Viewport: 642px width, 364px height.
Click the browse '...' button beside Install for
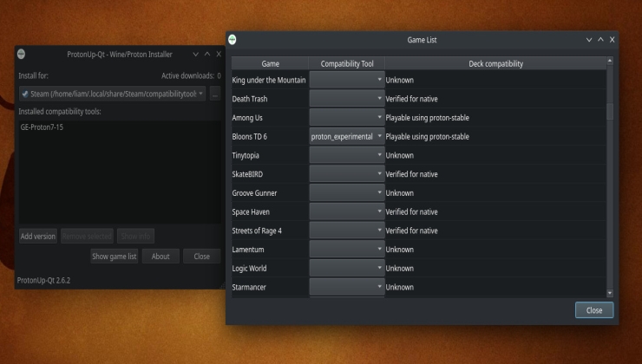(215, 94)
